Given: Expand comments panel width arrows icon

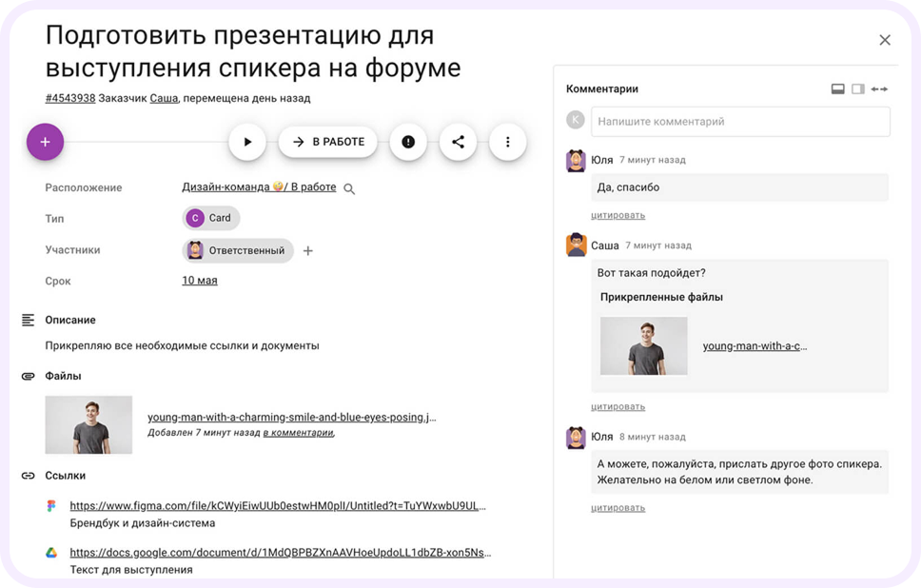Looking at the screenshot, I should pyautogui.click(x=879, y=89).
